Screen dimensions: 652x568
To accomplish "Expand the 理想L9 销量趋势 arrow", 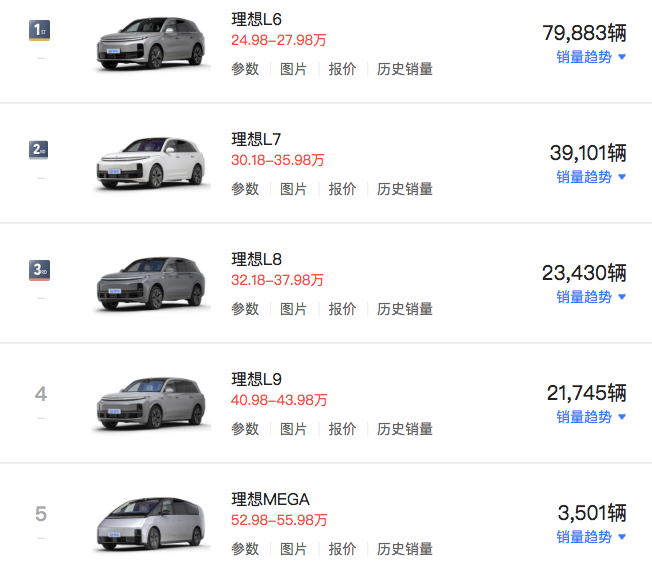I will 621,417.
